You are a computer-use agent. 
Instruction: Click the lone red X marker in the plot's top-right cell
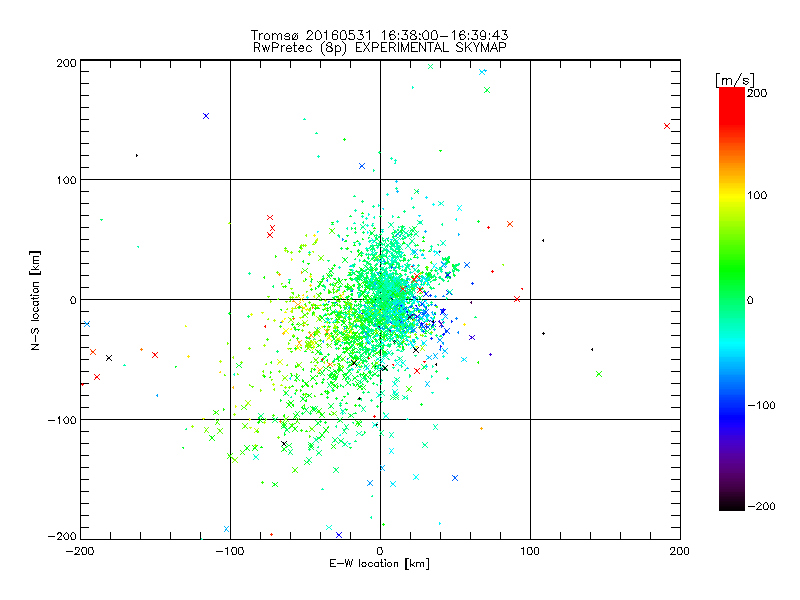point(667,126)
